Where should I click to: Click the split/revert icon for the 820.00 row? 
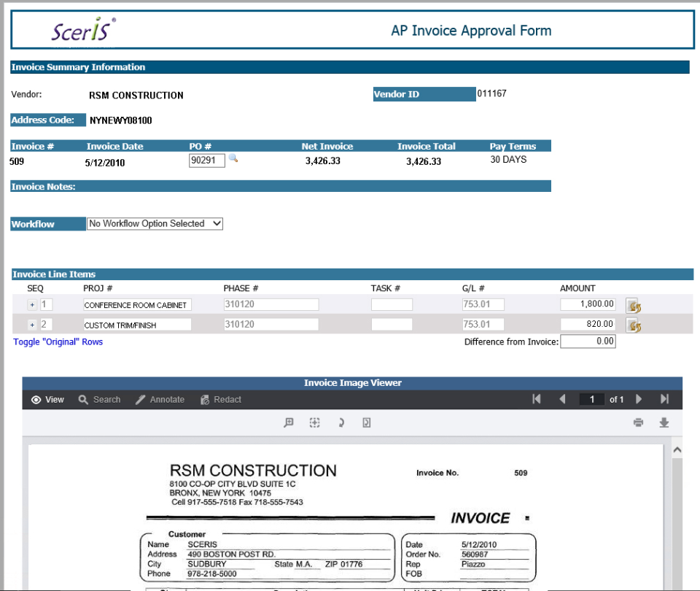[634, 325]
